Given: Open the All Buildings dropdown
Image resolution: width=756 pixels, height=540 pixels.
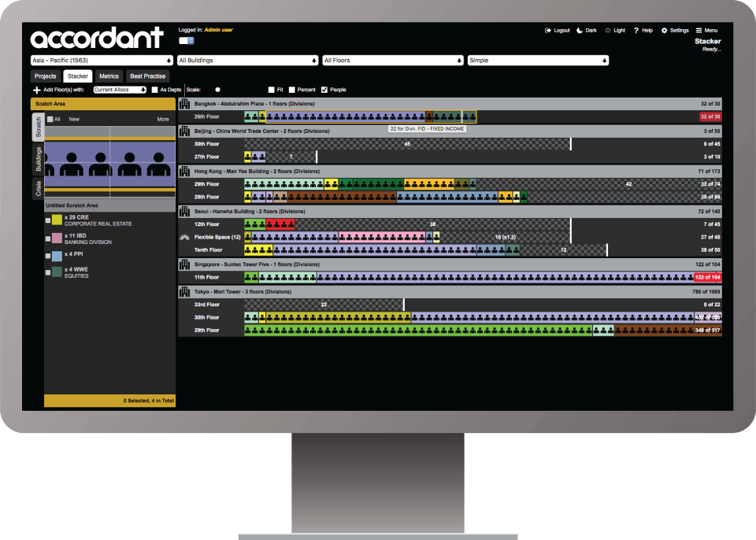Looking at the screenshot, I should 248,61.
